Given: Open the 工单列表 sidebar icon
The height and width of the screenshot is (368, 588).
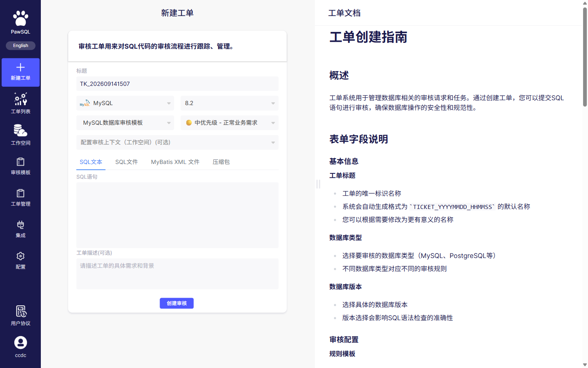Looking at the screenshot, I should click(20, 99).
